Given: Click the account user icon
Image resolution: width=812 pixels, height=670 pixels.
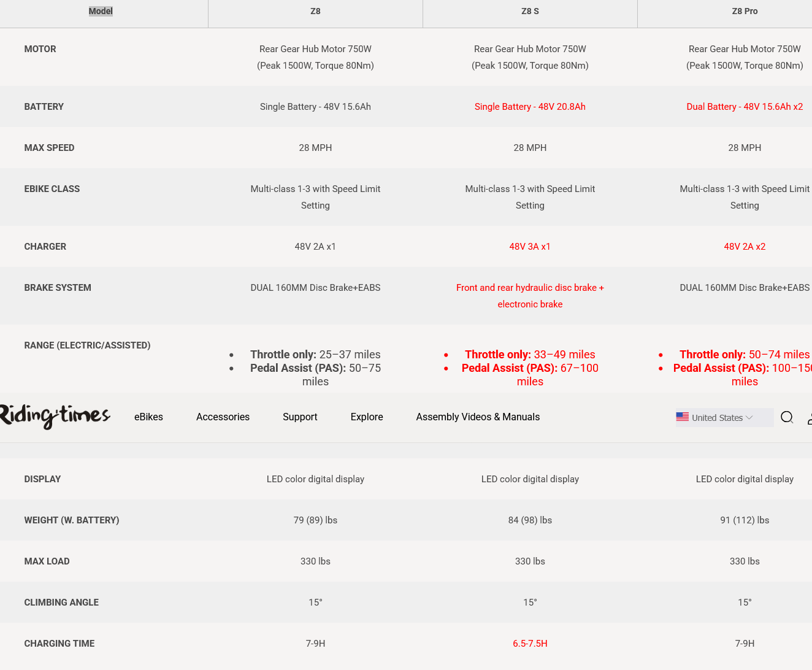Looking at the screenshot, I should pos(810,418).
